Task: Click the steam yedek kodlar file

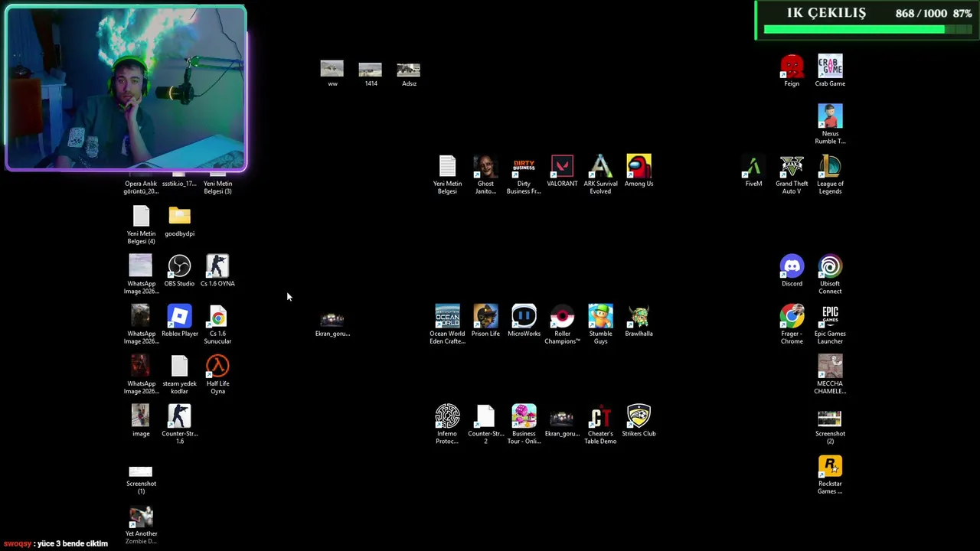Action: click(179, 367)
